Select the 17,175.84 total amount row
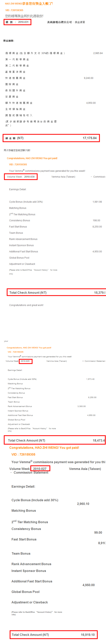This screenshot has width=106, height=644. [51, 138]
